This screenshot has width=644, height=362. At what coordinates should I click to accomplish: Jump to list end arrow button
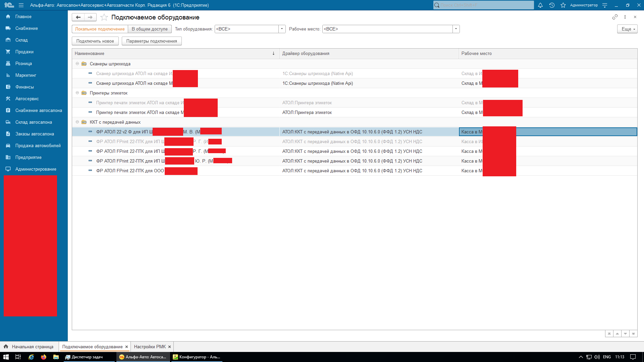point(633,334)
